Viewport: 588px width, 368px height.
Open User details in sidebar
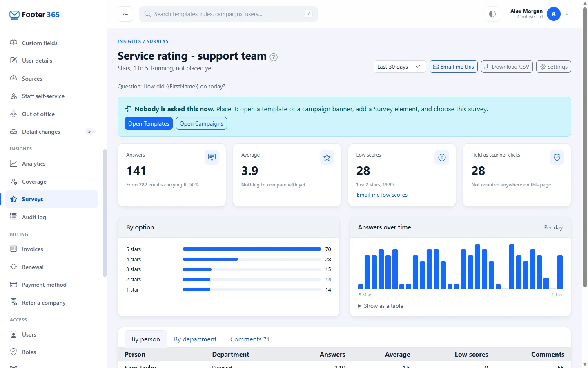[51, 61]
